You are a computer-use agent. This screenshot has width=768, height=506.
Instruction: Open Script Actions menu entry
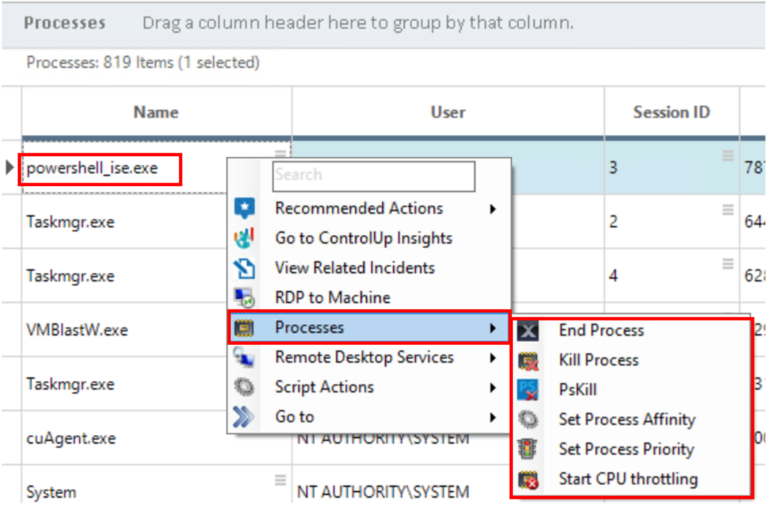coord(369,387)
